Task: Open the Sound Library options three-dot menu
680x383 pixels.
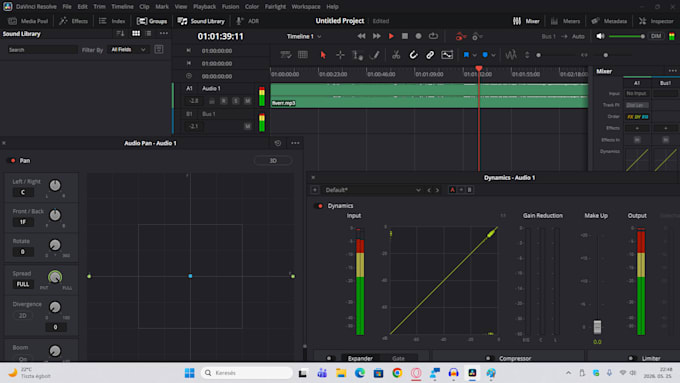Action: 163,33
